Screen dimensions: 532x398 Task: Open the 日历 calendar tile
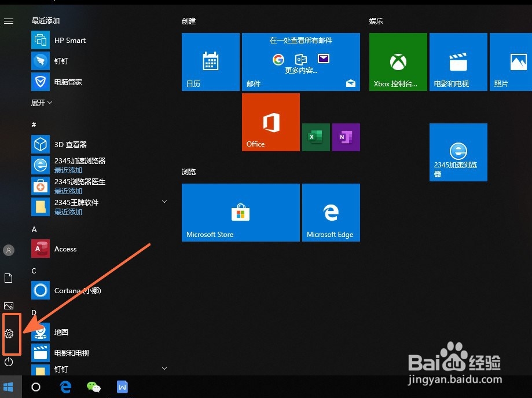pos(210,62)
